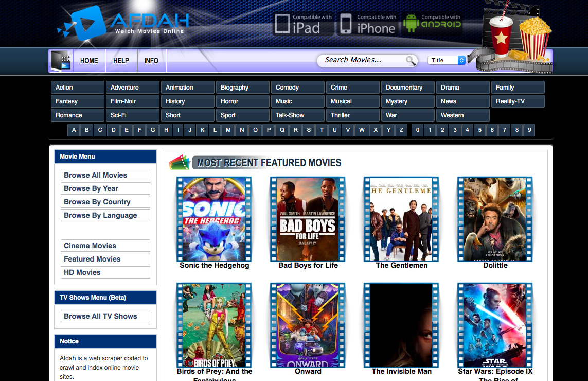The width and height of the screenshot is (588, 381).
Task: Click the iPhone compatibility badge
Action: click(x=368, y=24)
